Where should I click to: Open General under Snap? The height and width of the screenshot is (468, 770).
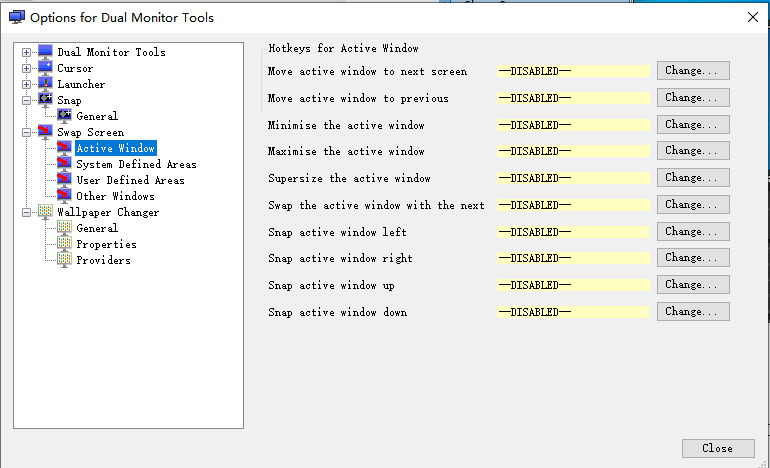click(97, 116)
